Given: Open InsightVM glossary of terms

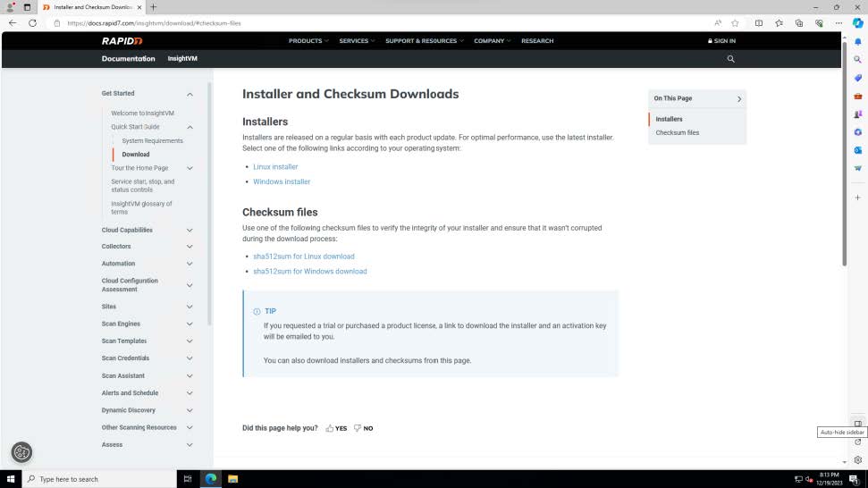Looking at the screenshot, I should pyautogui.click(x=142, y=207).
